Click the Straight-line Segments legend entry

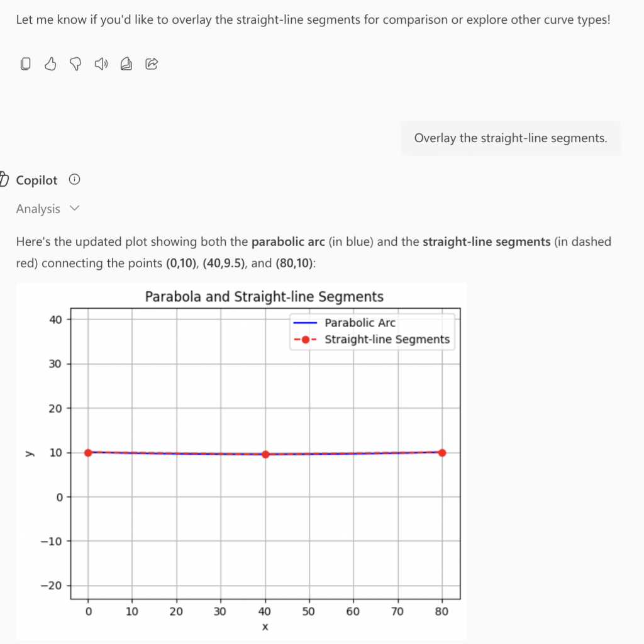pyautogui.click(x=387, y=340)
